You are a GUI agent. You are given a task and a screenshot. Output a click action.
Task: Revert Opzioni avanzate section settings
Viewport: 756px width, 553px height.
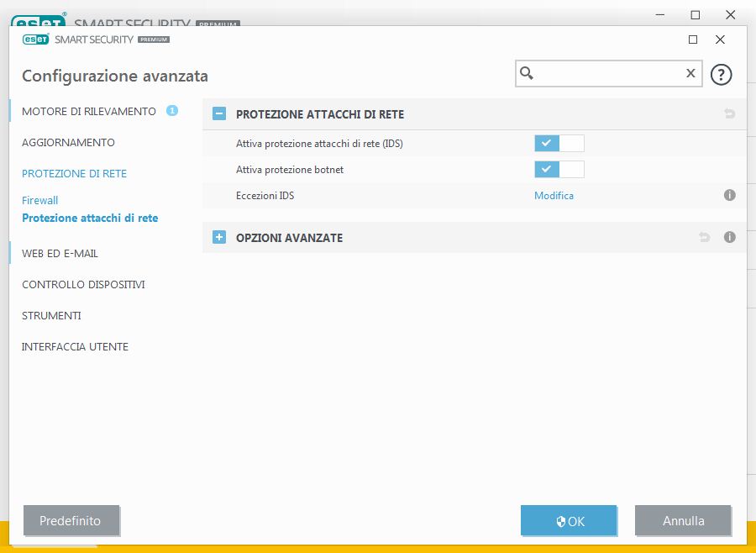(705, 237)
